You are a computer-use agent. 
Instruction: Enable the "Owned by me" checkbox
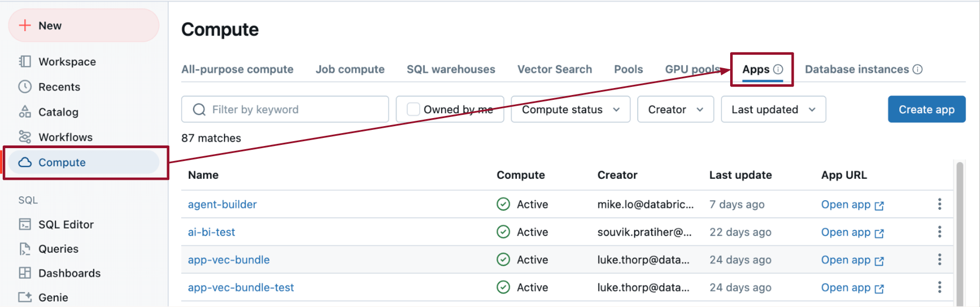(x=413, y=109)
